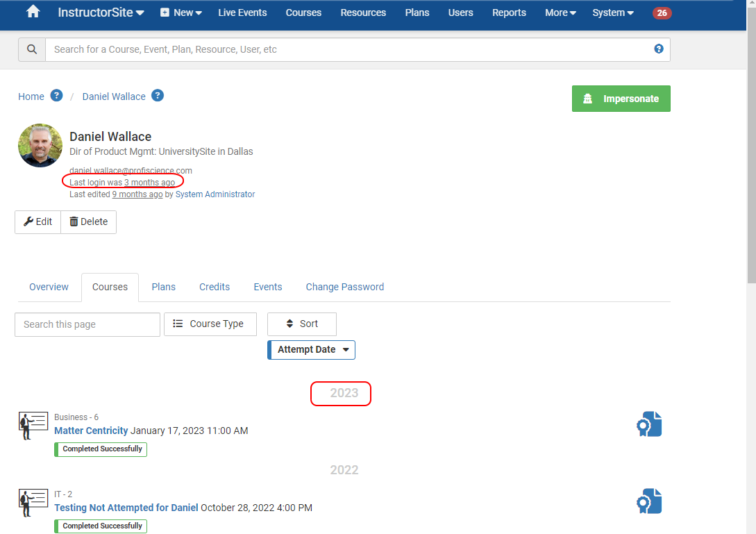Switch to the Plans tab
Screen dimensions: 756x534
(x=163, y=287)
